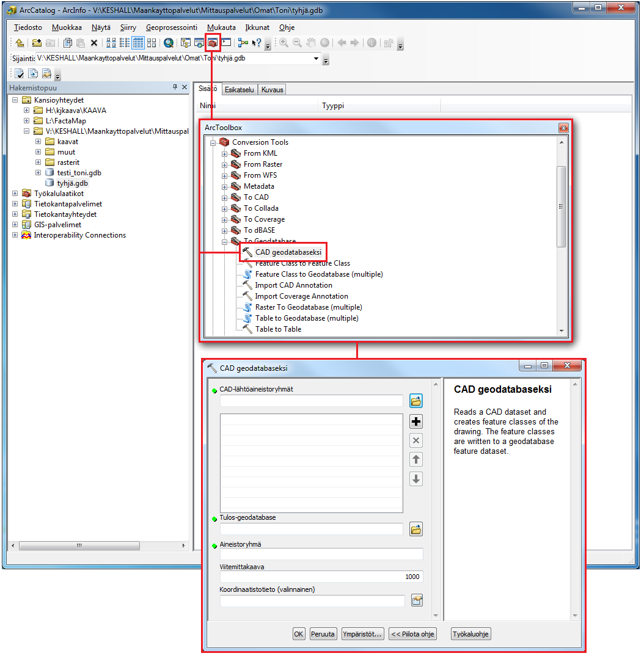
Task: Open the red ArcToolbox toolbar icon
Action: click(x=213, y=43)
